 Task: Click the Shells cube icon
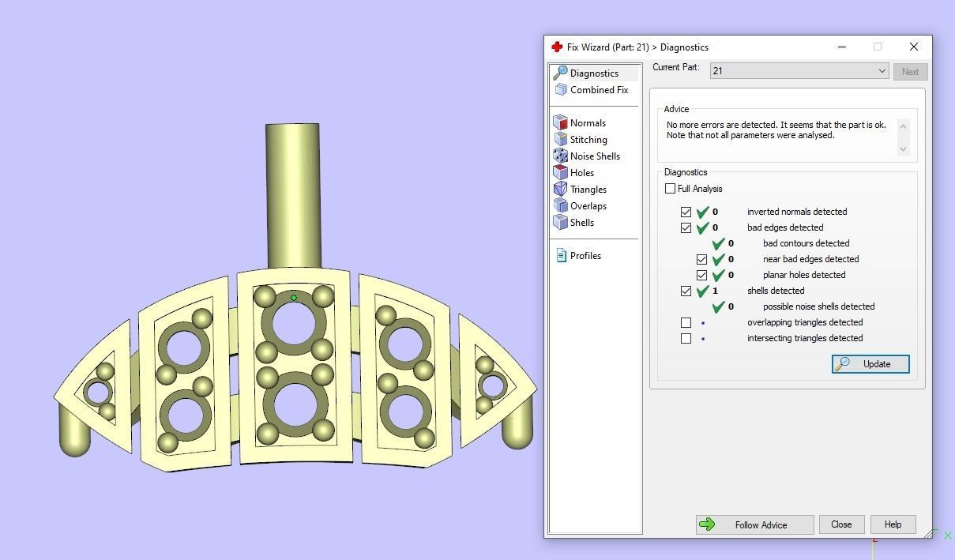[560, 222]
